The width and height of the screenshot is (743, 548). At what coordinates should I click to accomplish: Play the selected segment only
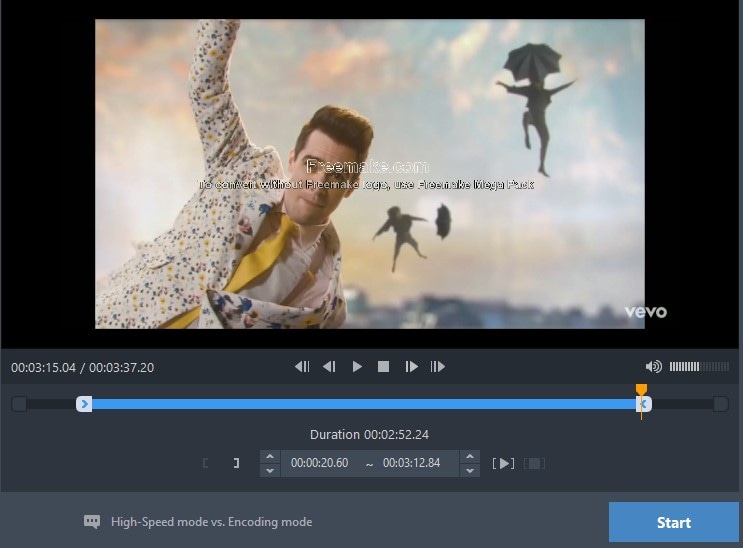pyautogui.click(x=504, y=463)
